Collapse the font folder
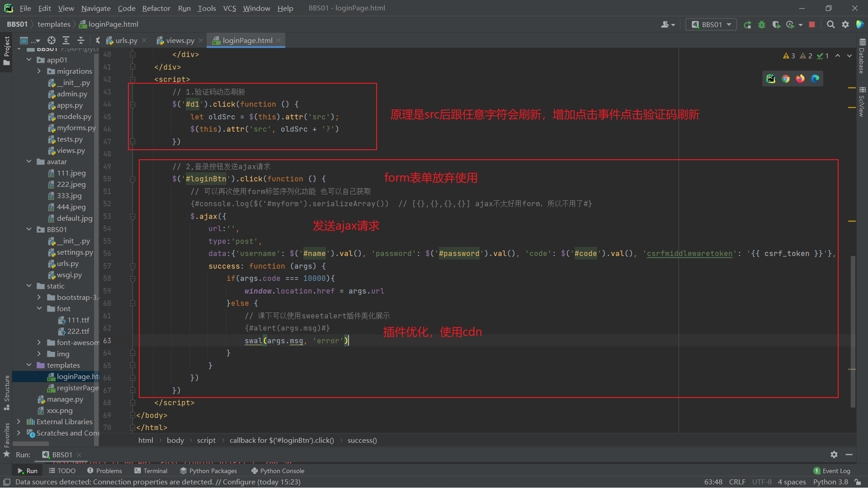This screenshot has width=868, height=488. pyautogui.click(x=39, y=308)
